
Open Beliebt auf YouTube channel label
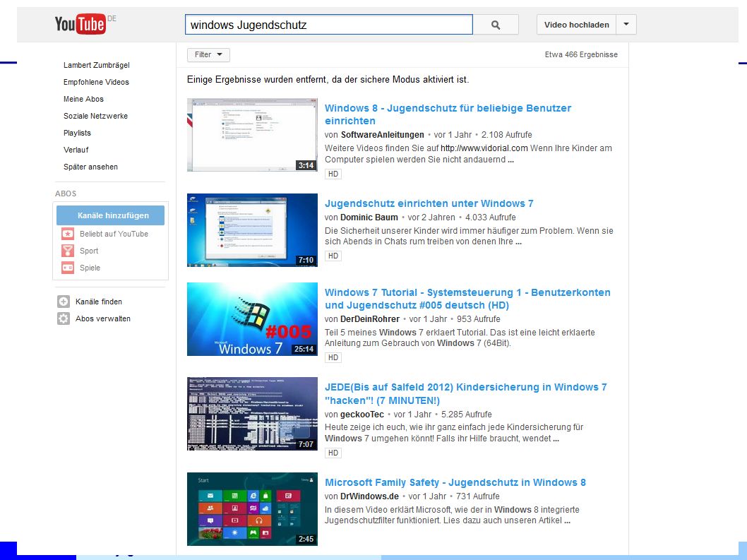click(114, 234)
